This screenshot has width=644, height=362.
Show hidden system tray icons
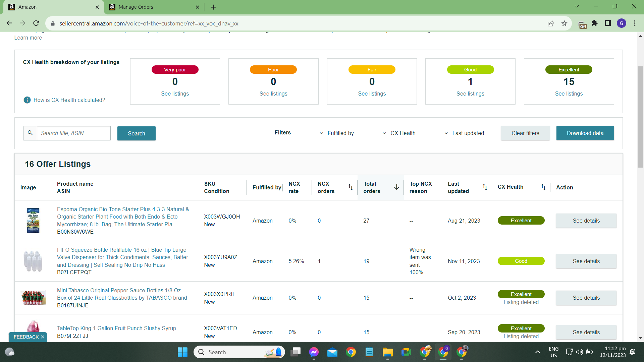tap(538, 352)
